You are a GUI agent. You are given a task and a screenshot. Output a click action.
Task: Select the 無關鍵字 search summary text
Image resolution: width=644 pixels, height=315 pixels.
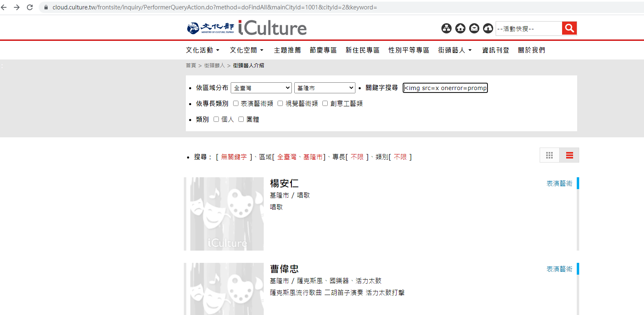[234, 157]
